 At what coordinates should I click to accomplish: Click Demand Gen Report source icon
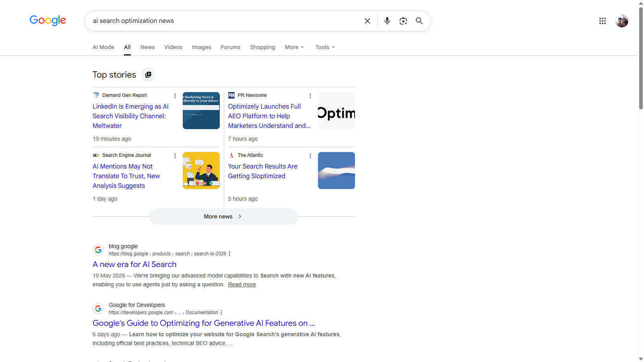96,95
